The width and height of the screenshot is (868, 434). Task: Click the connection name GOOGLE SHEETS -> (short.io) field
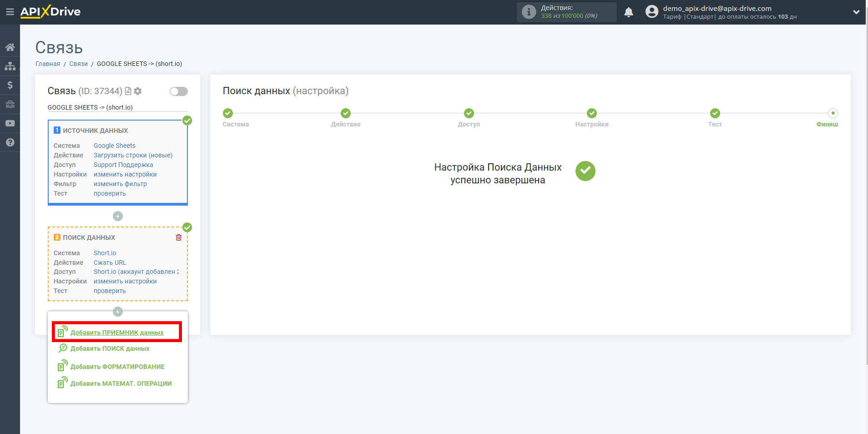coord(117,107)
